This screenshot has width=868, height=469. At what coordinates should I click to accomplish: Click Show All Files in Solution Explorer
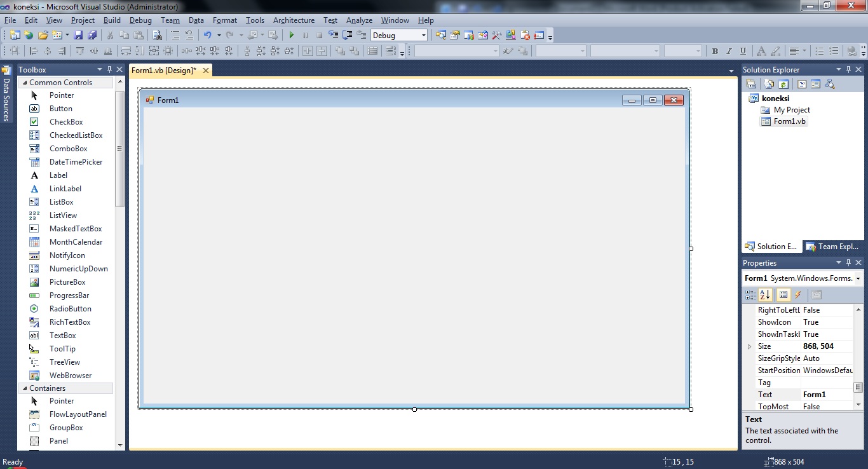pos(770,84)
